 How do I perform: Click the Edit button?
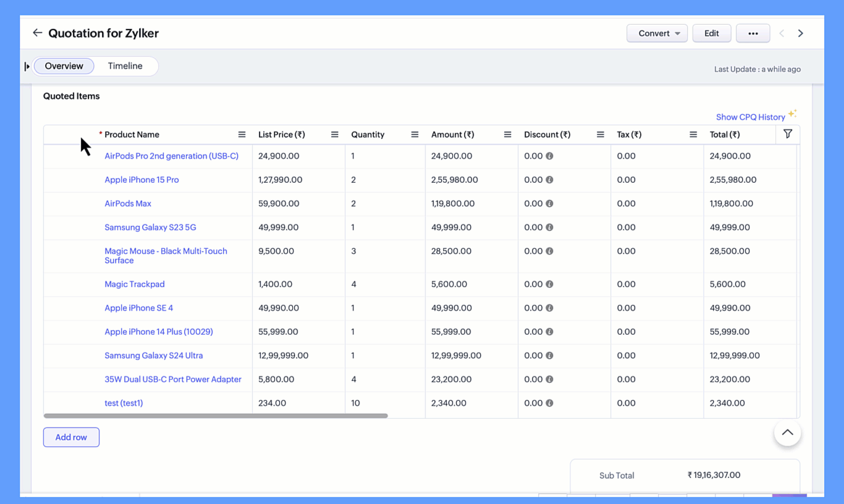click(x=711, y=33)
